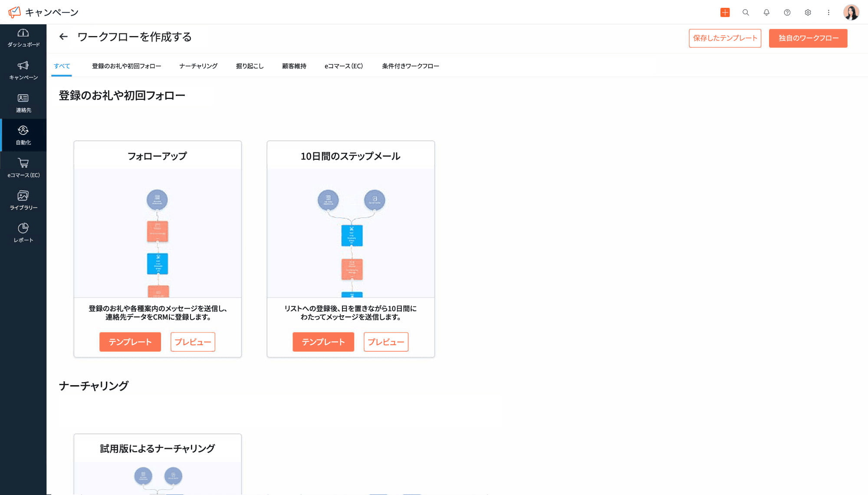Screen dimensions: 868x495
Task: Switch to the 顧客維持 tab
Action: 294,66
